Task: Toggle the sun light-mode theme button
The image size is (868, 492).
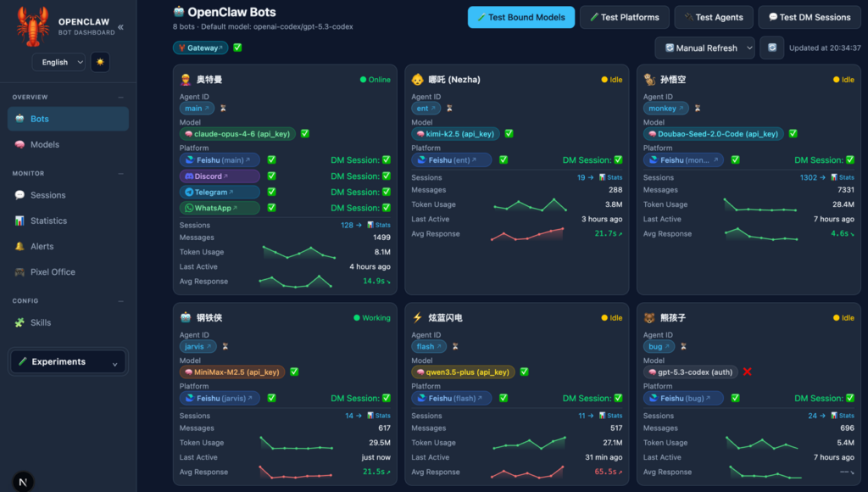Action: [x=100, y=62]
